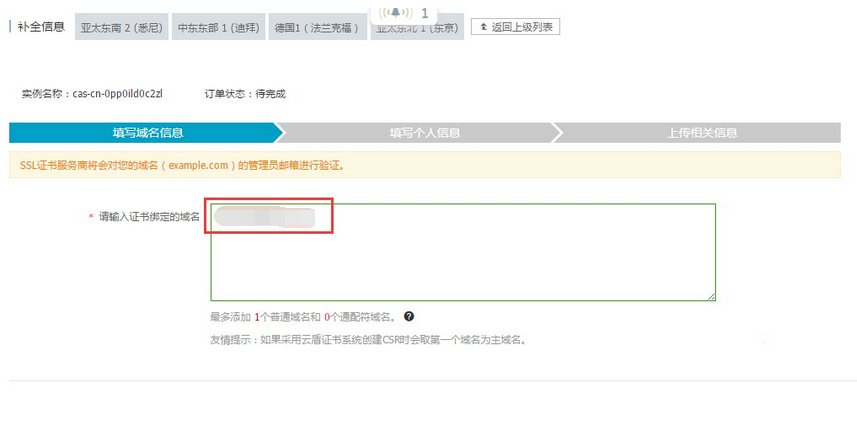The height and width of the screenshot is (435, 857).
Task: Go to the 填写域名信息 step
Action: click(147, 133)
